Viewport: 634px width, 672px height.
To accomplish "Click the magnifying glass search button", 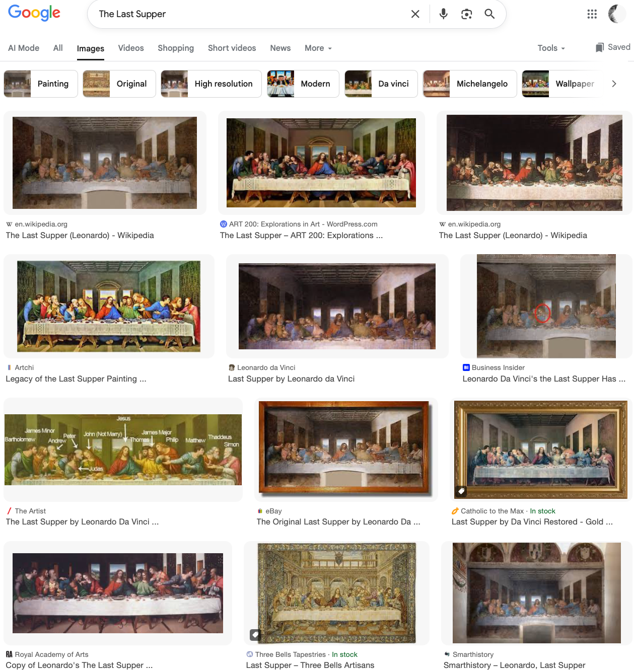I will click(x=489, y=14).
